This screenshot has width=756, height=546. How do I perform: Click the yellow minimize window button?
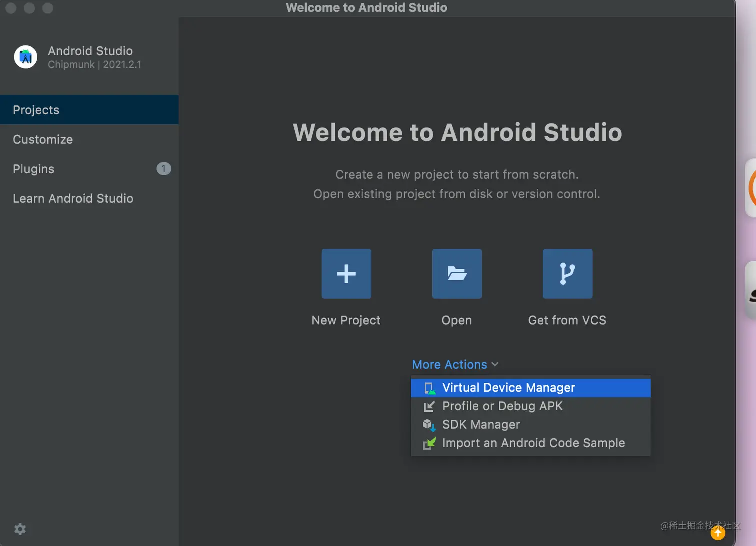tap(29, 8)
